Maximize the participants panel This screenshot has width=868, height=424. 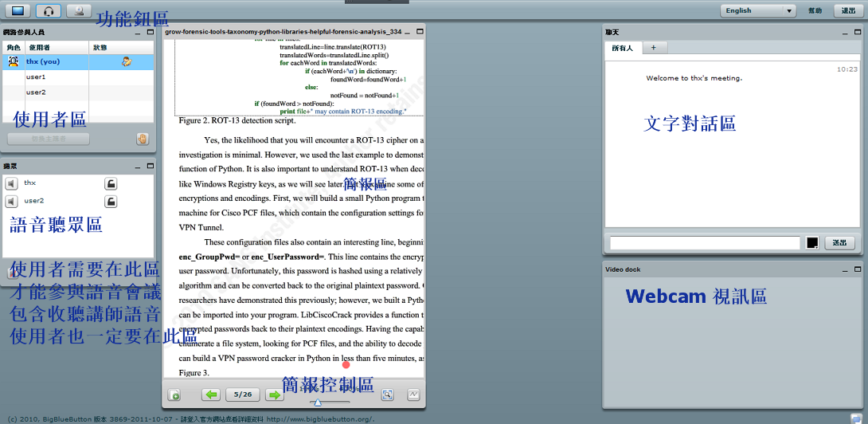coord(150,33)
